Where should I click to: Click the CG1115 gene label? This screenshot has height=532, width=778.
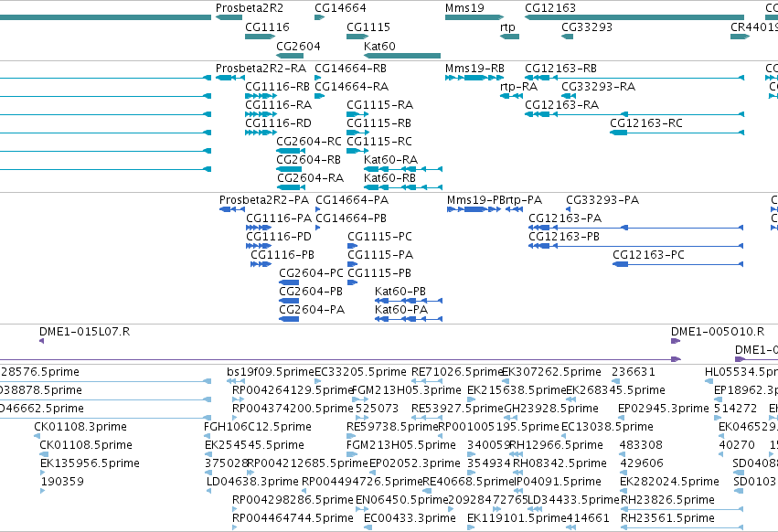click(x=368, y=27)
